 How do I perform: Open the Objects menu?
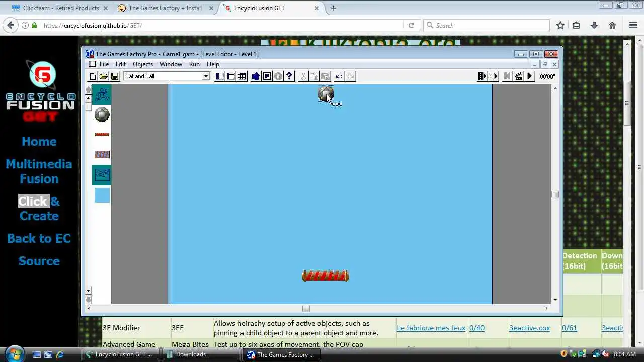tap(143, 64)
